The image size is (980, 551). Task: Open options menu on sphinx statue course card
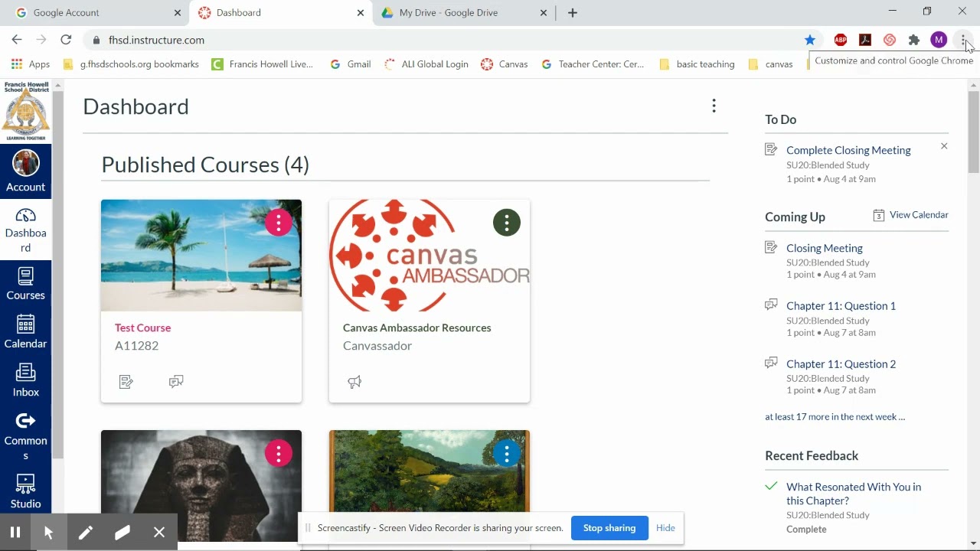[279, 453]
